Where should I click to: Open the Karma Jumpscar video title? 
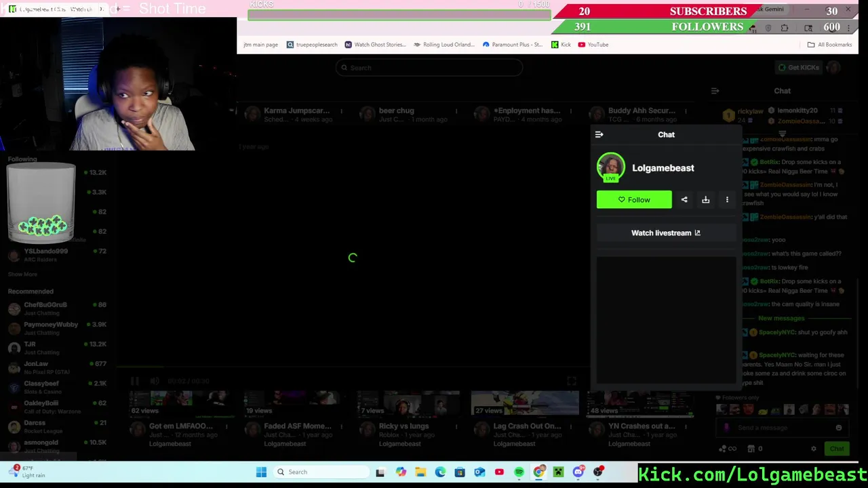coord(296,110)
